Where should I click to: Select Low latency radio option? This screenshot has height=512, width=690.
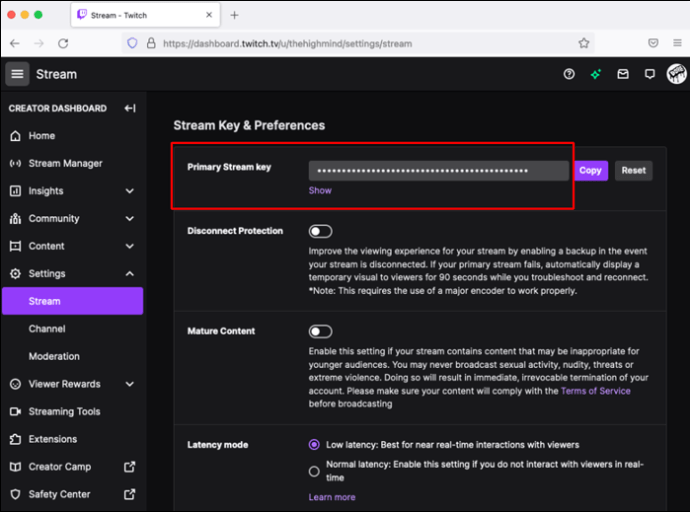click(x=314, y=445)
